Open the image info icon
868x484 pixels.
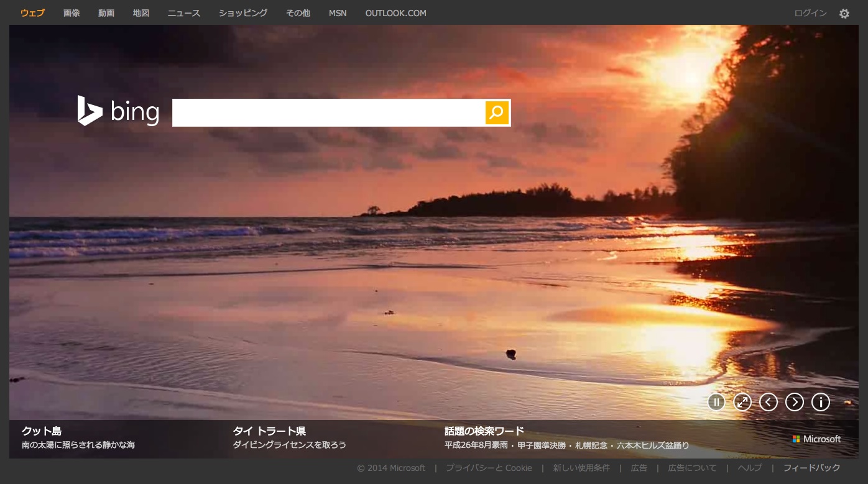[x=821, y=402]
